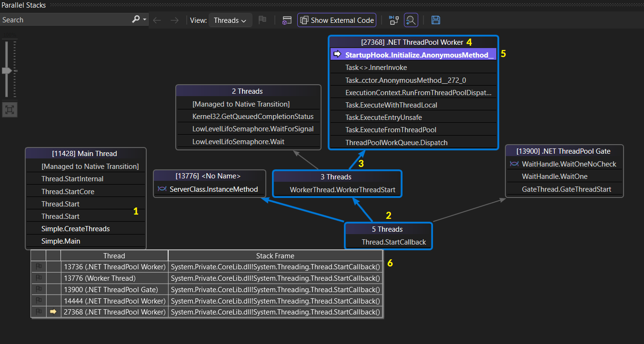Flag thread 14444 in tooltip table
Image resolution: width=644 pixels, height=344 pixels.
coord(39,301)
